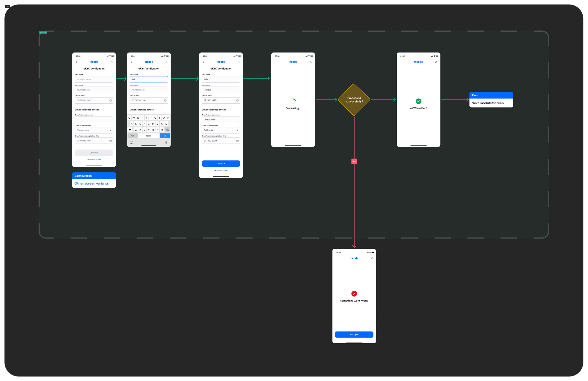Click the blue Continue button
The height and width of the screenshot is (381, 588).
(221, 164)
